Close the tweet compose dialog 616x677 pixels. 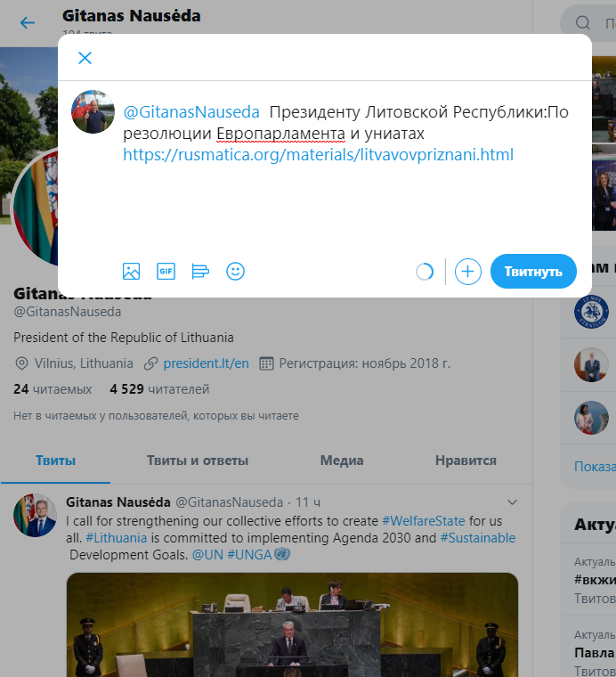pos(85,58)
